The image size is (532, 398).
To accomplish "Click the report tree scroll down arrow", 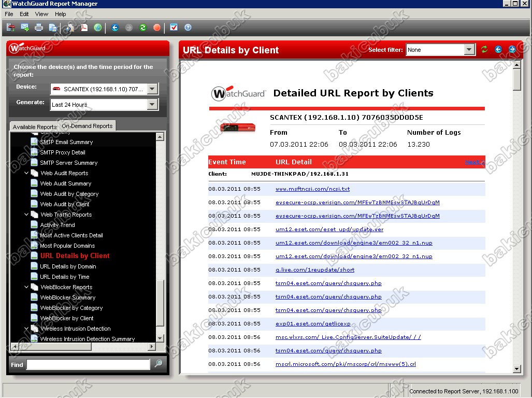I will (x=160, y=338).
